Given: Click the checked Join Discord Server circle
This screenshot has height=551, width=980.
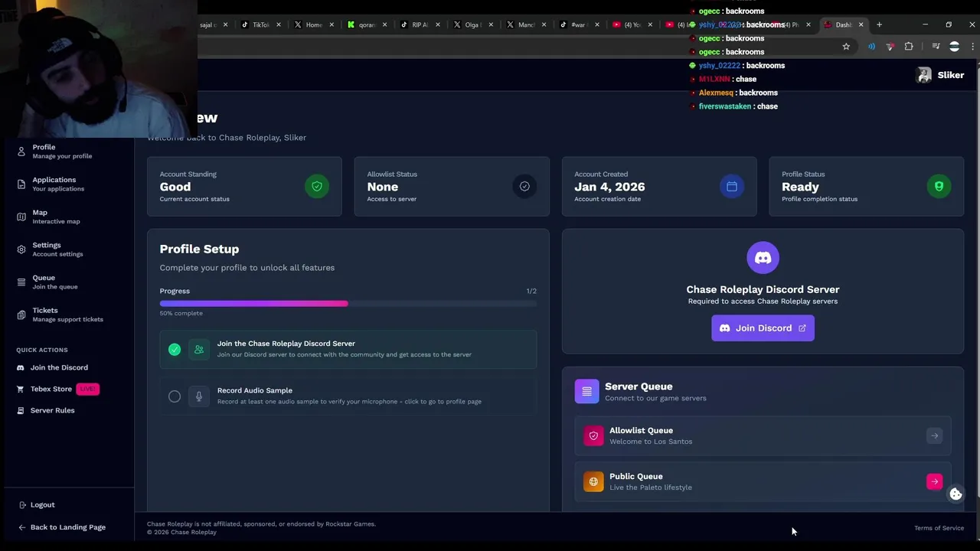Looking at the screenshot, I should click(175, 349).
